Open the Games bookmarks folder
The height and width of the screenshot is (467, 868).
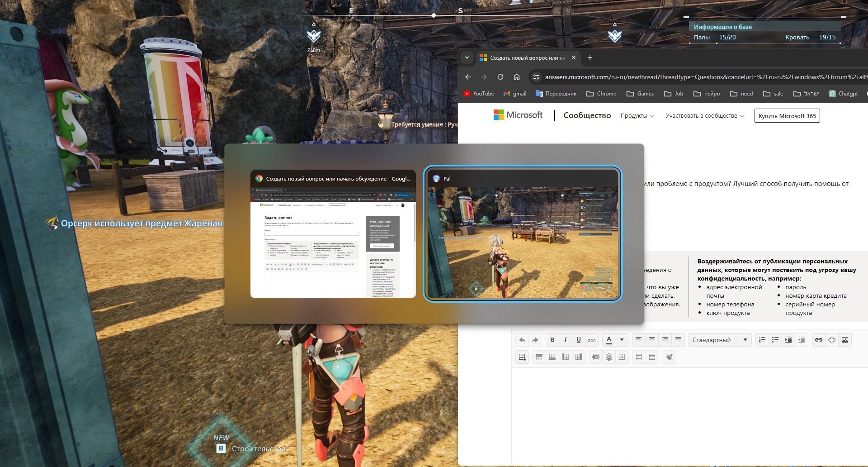click(x=640, y=94)
